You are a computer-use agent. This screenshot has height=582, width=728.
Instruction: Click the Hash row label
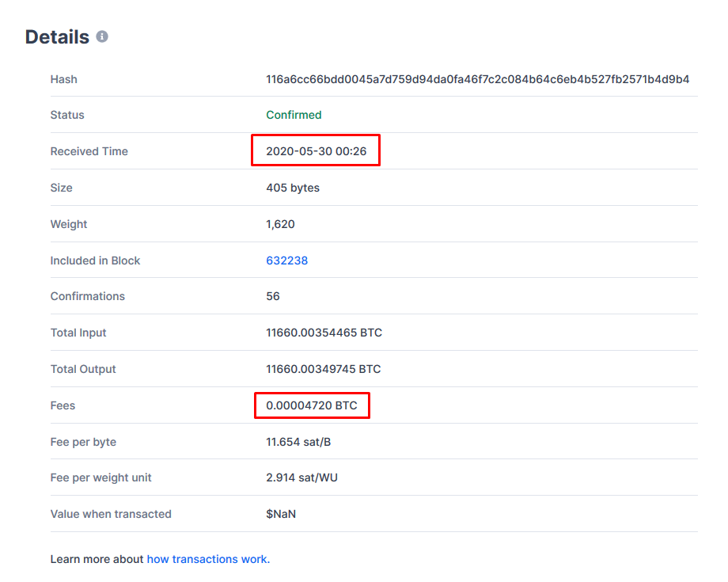(63, 78)
